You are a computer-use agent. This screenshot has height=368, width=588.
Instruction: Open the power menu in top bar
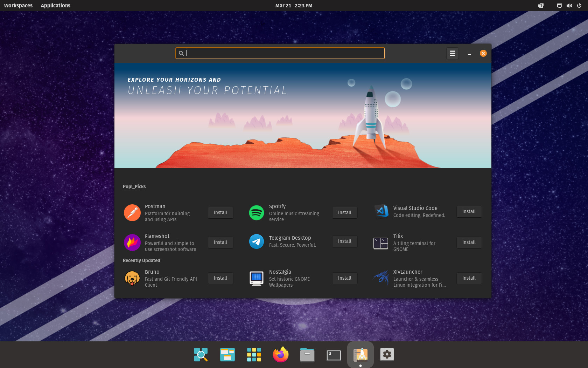point(579,6)
